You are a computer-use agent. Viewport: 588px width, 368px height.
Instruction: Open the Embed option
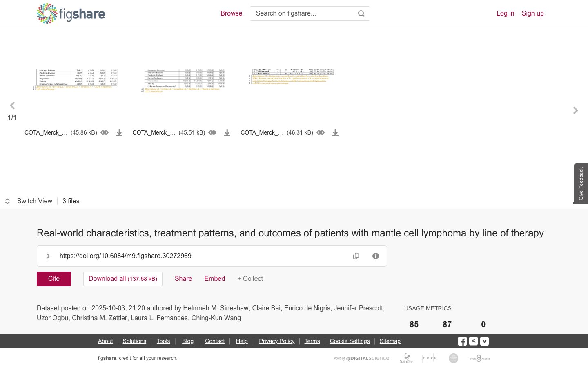pos(215,279)
